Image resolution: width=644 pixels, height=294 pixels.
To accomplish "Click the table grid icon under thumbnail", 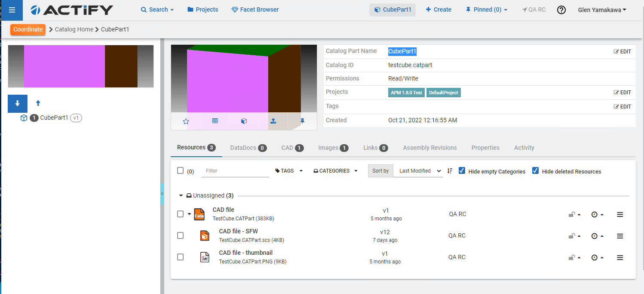I will pyautogui.click(x=215, y=121).
